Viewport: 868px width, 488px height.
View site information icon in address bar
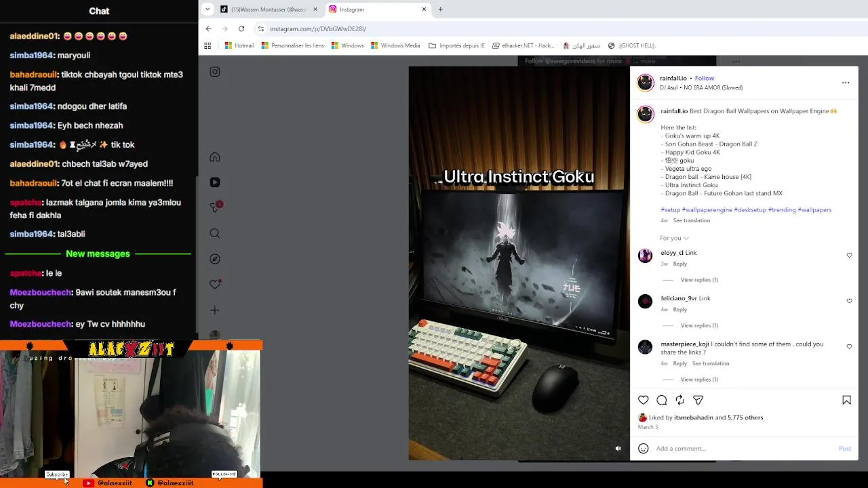pyautogui.click(x=260, y=28)
